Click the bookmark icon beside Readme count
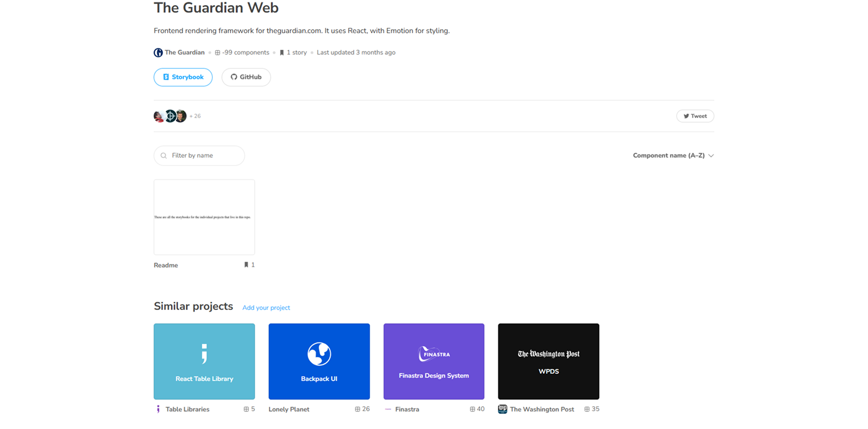868x429 pixels. click(x=246, y=265)
